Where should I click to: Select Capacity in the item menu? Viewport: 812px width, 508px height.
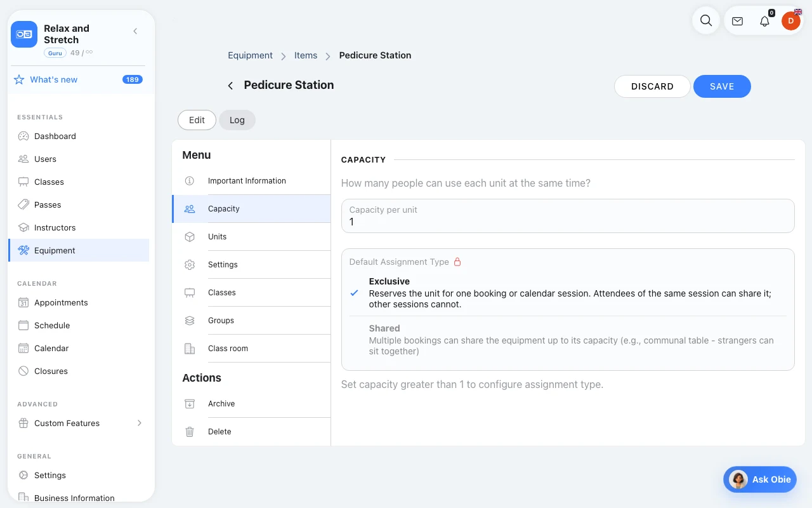point(251,209)
